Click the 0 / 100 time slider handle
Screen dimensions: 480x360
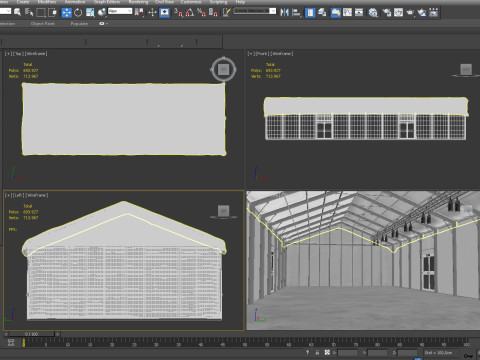tap(32, 334)
